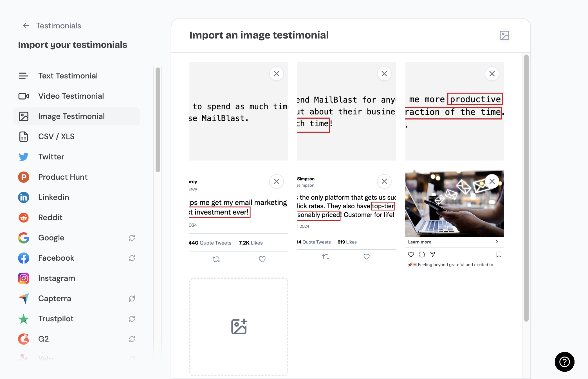Open Linkedin import source
The image size is (588, 379).
pyautogui.click(x=77, y=197)
